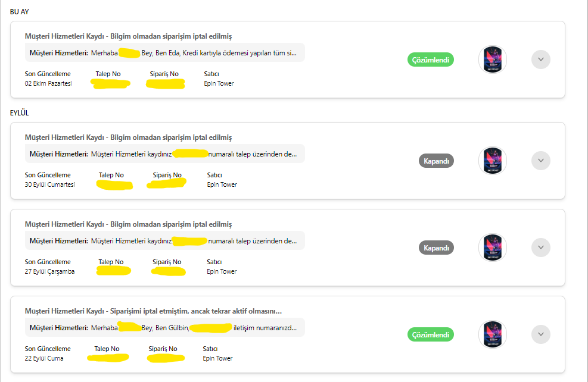588x382 pixels.
Task: Expand the 02 Ekim Pazartesi record chevron
Action: tap(540, 60)
